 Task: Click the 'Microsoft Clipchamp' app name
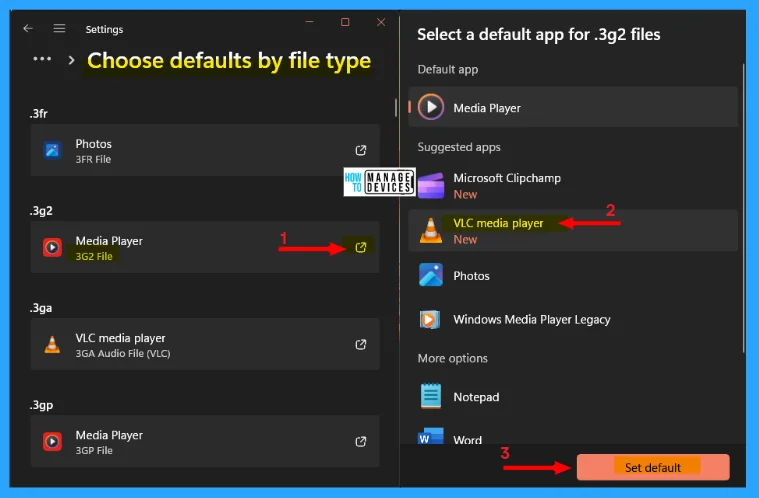[507, 178]
